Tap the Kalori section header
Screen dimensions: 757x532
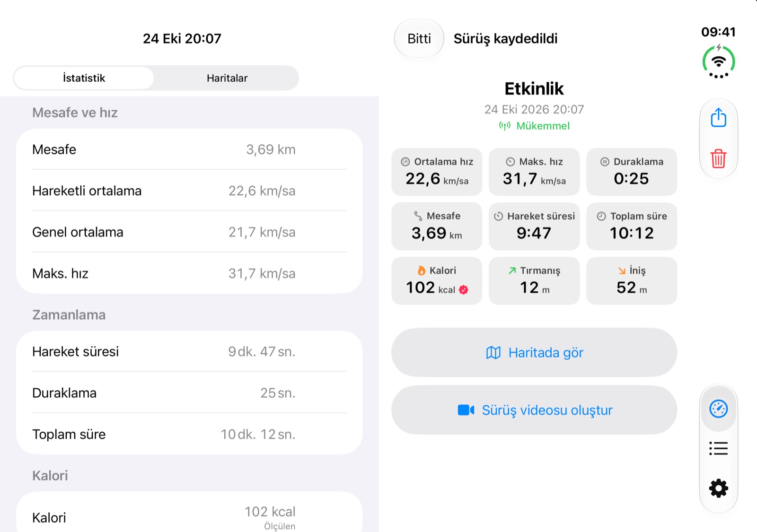(50, 475)
